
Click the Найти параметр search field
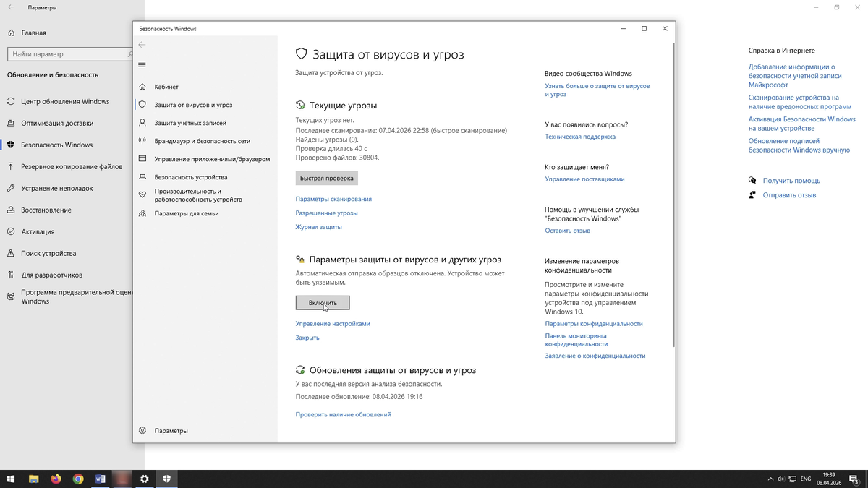click(71, 54)
